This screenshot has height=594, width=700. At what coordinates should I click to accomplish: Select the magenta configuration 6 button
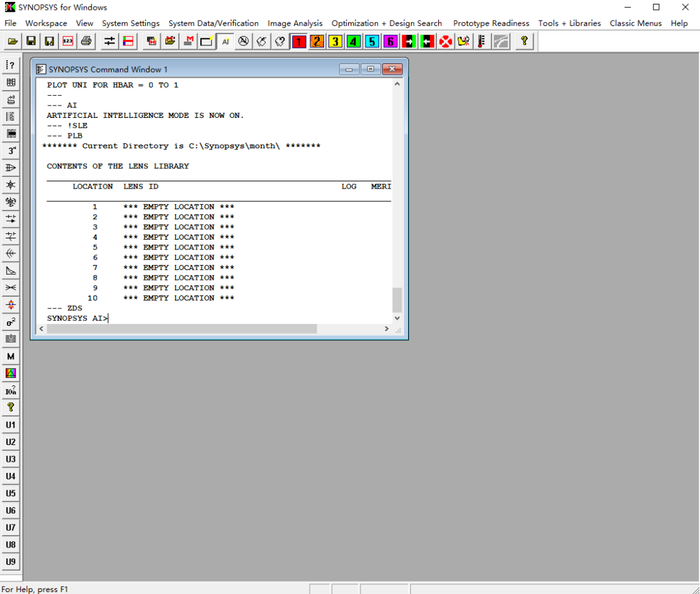[x=390, y=41]
